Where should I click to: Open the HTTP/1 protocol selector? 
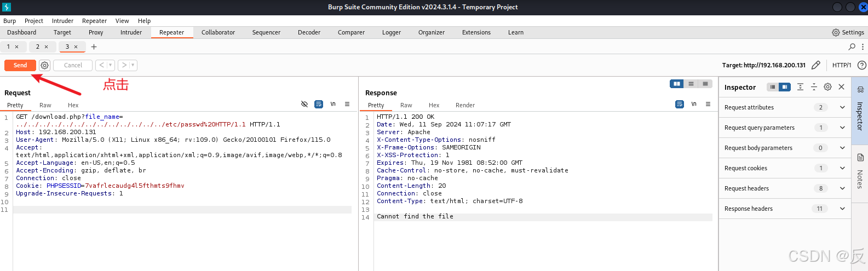coord(842,65)
